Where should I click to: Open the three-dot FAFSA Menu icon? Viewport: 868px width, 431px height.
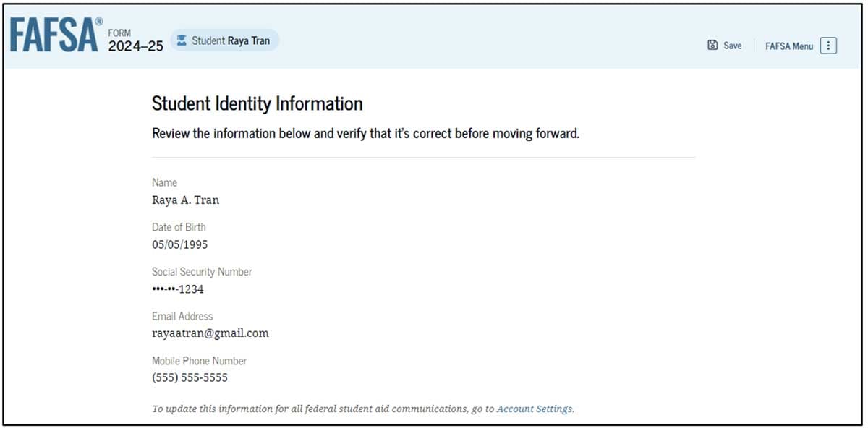pyautogui.click(x=828, y=46)
